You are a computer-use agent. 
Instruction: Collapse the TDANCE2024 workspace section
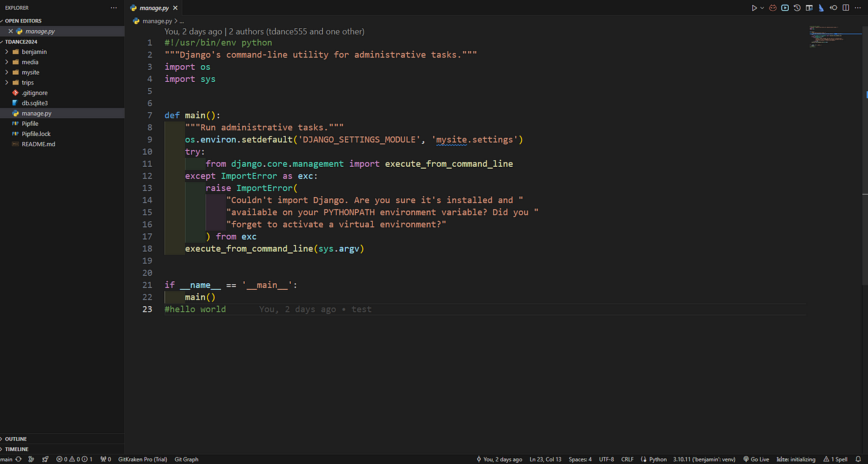pos(21,42)
